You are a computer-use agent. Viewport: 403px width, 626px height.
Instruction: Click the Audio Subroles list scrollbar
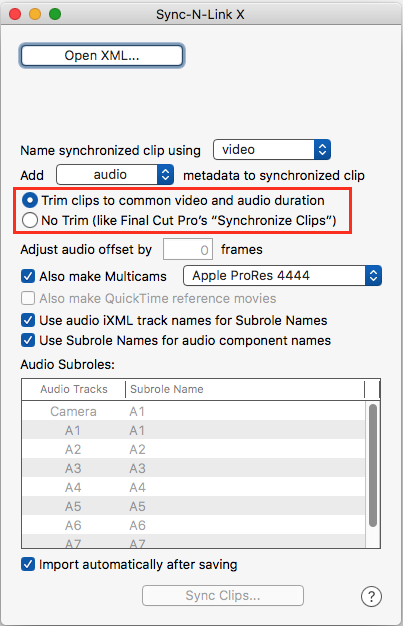point(373,465)
